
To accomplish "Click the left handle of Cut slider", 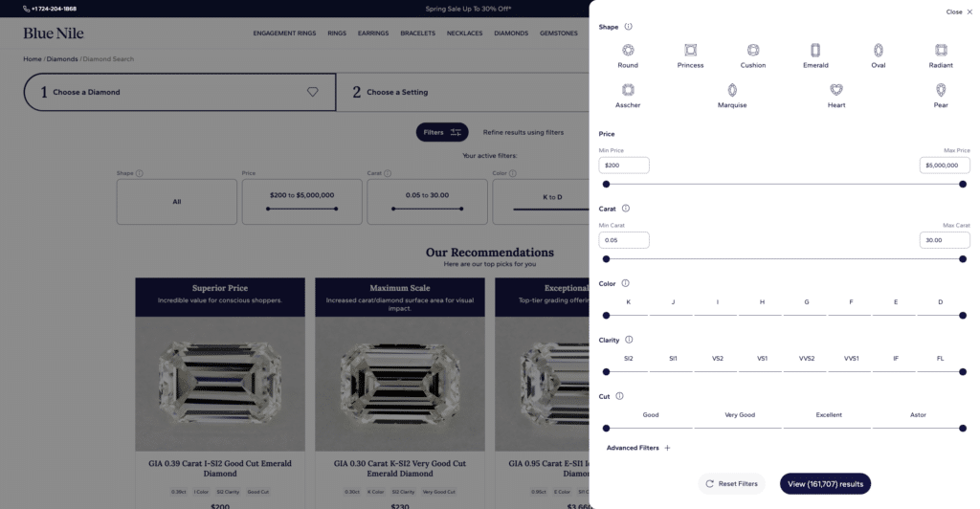I will click(x=606, y=428).
